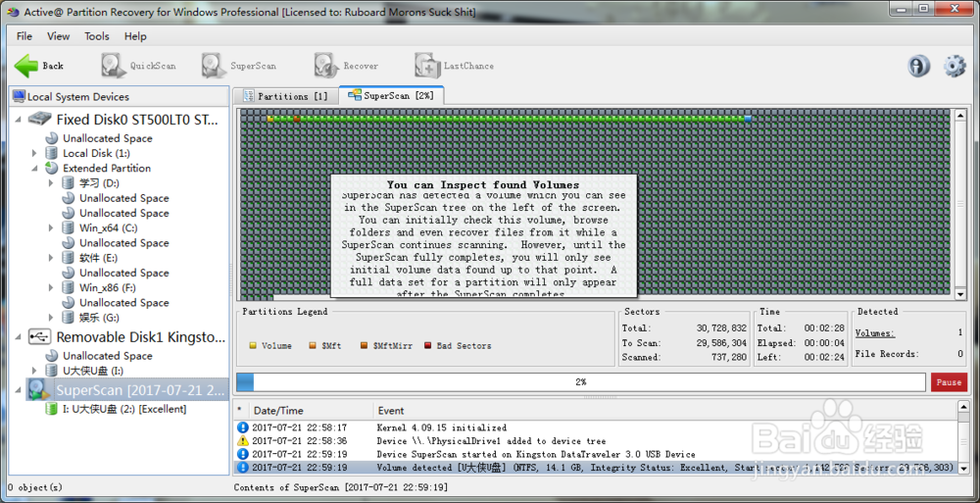Viewport: 980px width, 503px height.
Task: Expand the 娱乐 (G:) node
Action: (x=51, y=318)
